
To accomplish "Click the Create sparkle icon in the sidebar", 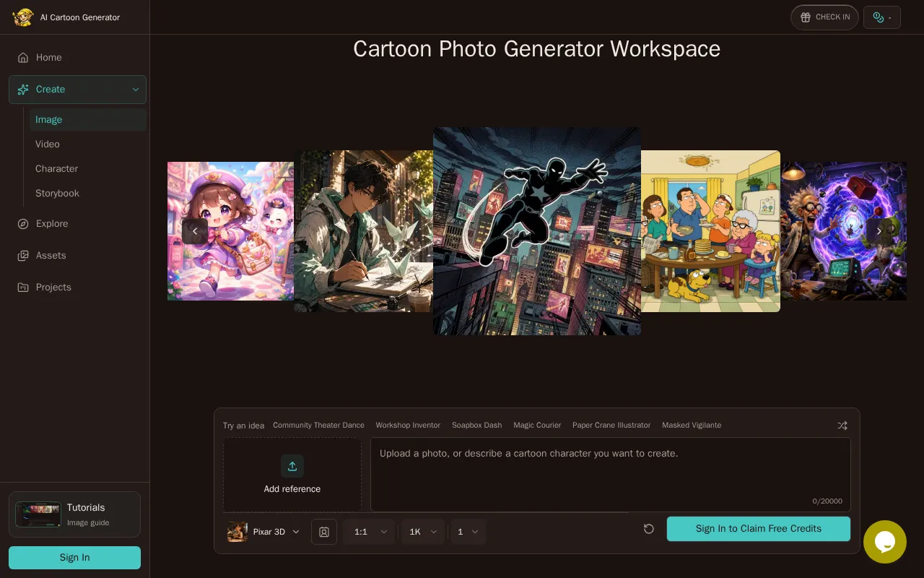I will tap(23, 90).
